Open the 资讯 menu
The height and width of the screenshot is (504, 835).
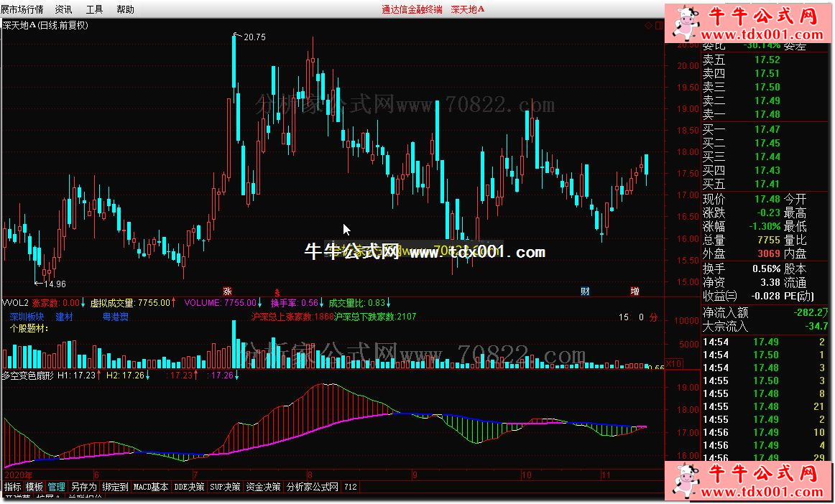pyautogui.click(x=63, y=9)
